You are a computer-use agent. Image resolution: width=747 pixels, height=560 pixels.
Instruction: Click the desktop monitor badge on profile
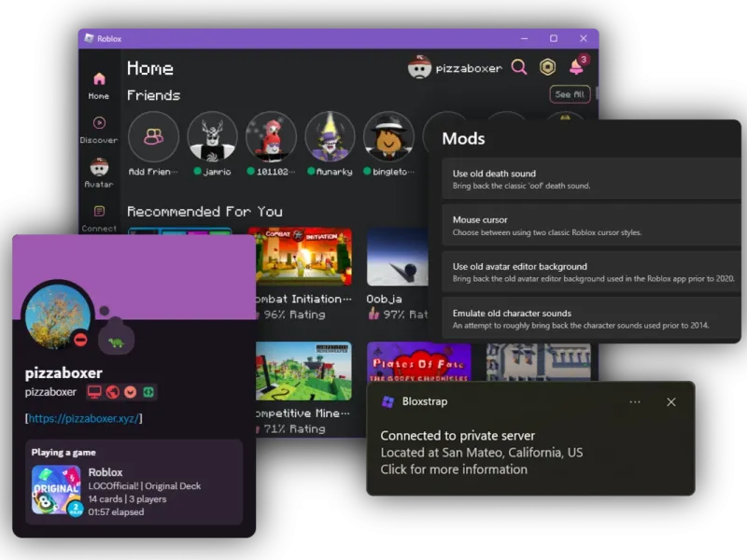(94, 392)
